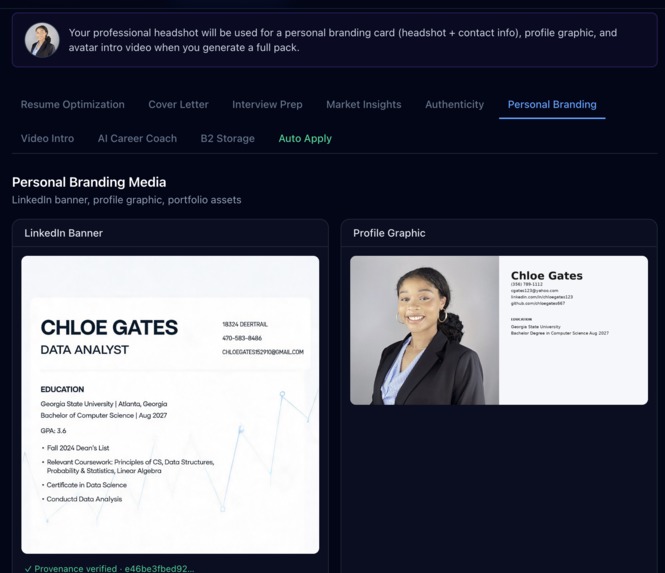Open the Auto Apply tab
The height and width of the screenshot is (573, 665).
[x=305, y=138]
